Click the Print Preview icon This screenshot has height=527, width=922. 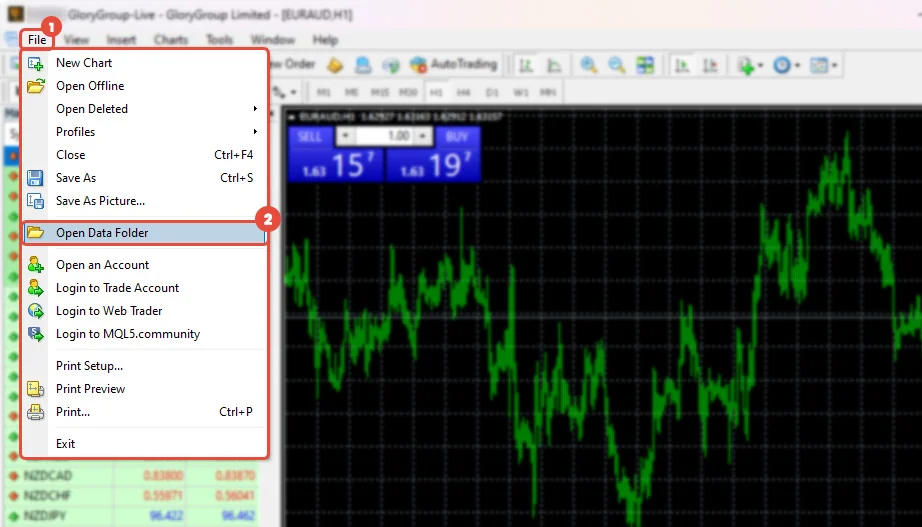pyautogui.click(x=36, y=389)
